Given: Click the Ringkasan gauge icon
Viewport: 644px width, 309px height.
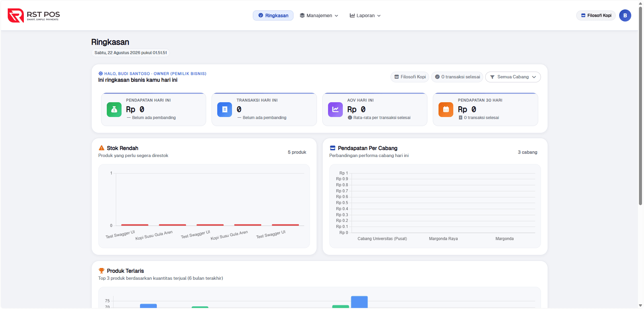Looking at the screenshot, I should pos(261,15).
